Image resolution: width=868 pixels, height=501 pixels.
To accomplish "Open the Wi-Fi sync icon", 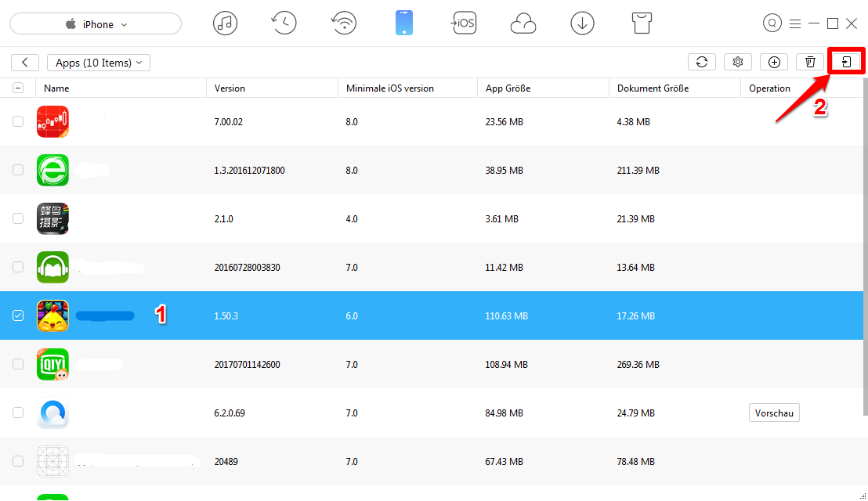I will 344,23.
